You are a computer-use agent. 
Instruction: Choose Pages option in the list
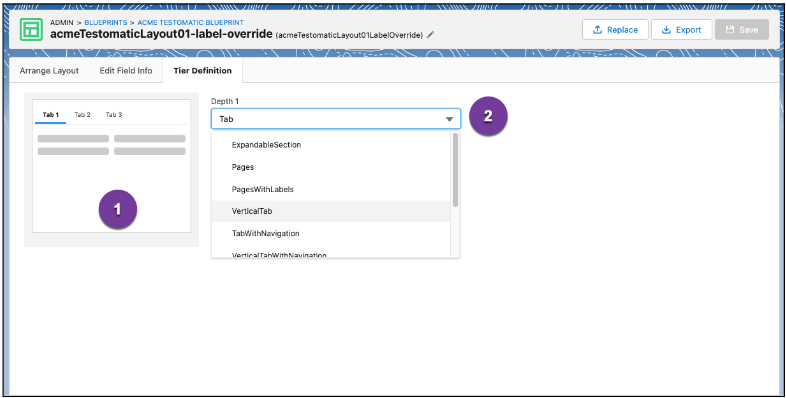click(331, 167)
